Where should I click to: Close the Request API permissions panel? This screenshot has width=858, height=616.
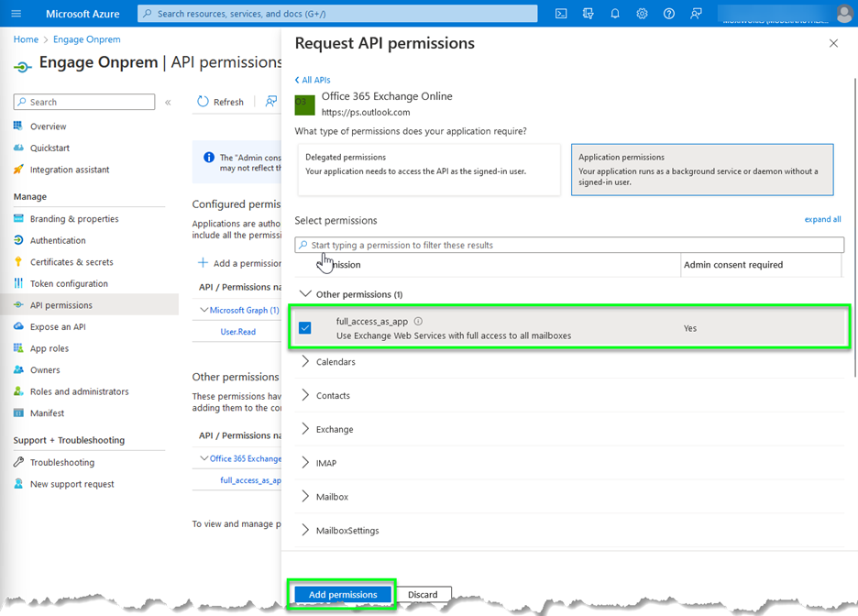coord(832,43)
